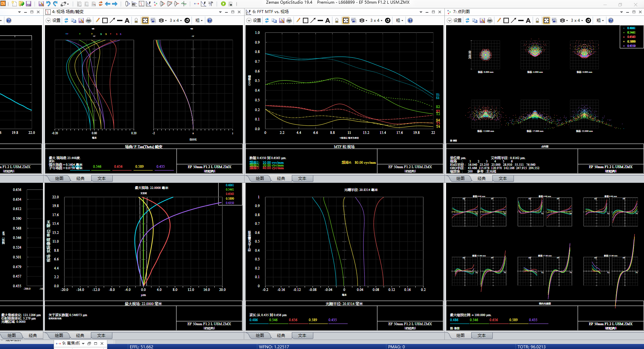Click the Save As icon on the main toolbar

pyautogui.click(x=41, y=4)
